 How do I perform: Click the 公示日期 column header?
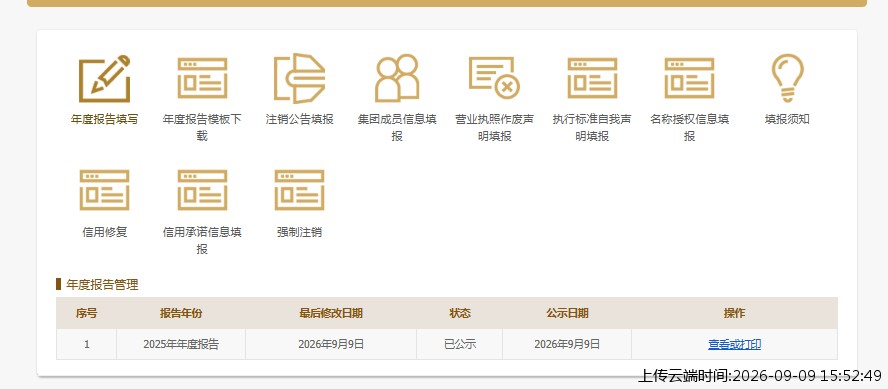pyautogui.click(x=567, y=313)
